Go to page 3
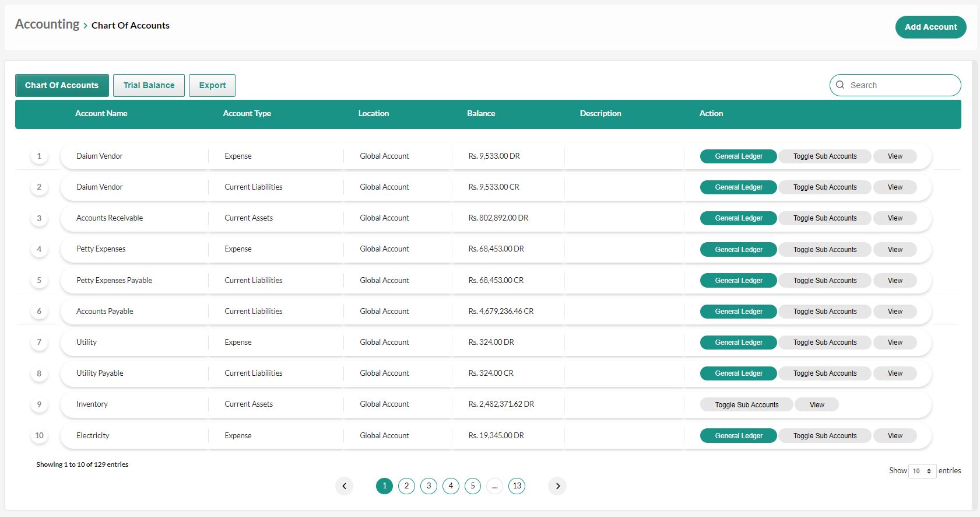Viewport: 980px width, 517px height. pyautogui.click(x=429, y=486)
